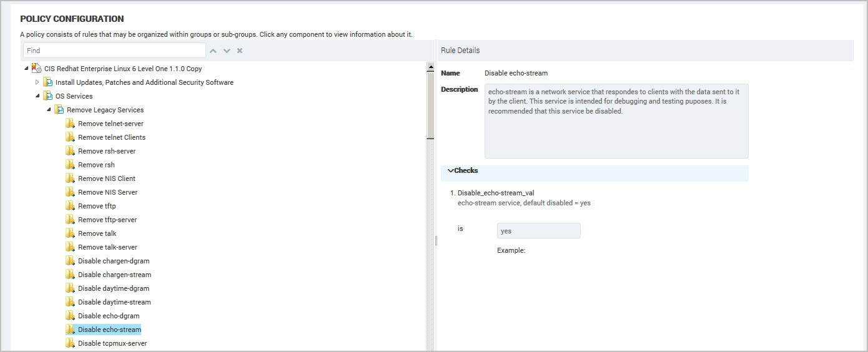
Task: Select the 'Remove tftp-server' rule
Action: pyautogui.click(x=107, y=220)
